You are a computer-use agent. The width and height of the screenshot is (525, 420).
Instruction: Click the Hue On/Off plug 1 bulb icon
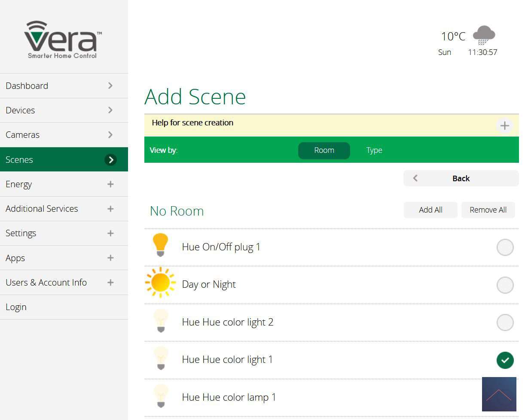coord(160,245)
